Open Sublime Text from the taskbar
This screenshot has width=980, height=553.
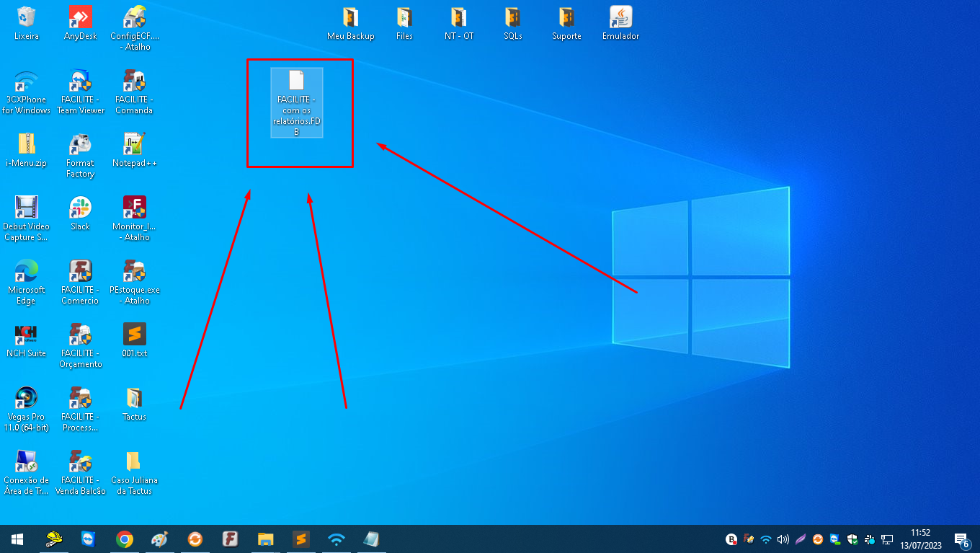(300, 539)
